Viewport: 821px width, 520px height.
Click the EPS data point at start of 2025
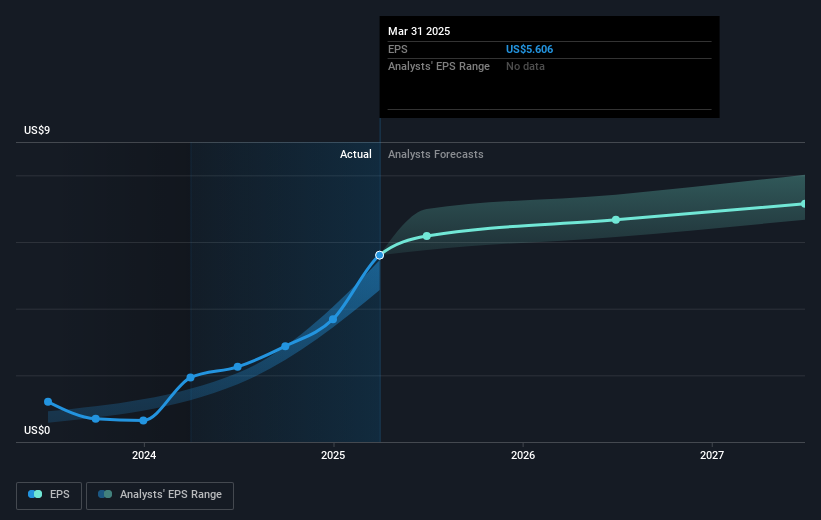point(333,319)
